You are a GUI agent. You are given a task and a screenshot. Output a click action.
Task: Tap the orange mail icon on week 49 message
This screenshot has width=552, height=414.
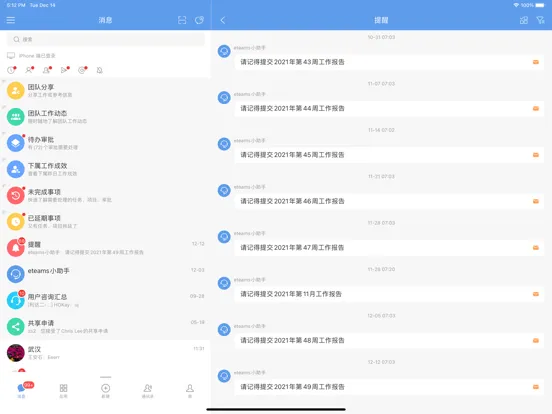click(x=536, y=387)
